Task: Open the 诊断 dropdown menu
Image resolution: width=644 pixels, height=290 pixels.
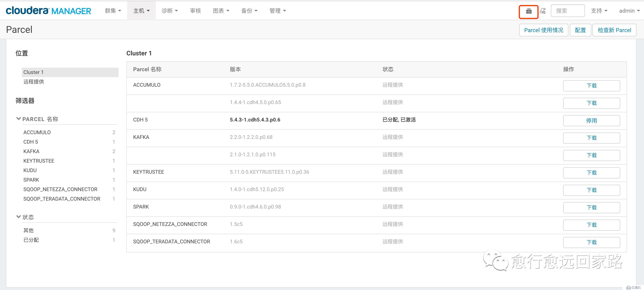Action: (x=170, y=11)
